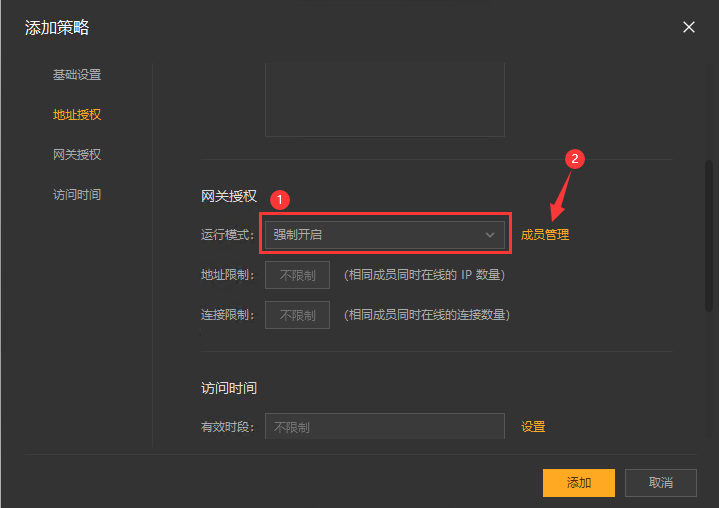The height and width of the screenshot is (508, 719).
Task: Select the 地址授权 sidebar item
Action: click(x=77, y=115)
